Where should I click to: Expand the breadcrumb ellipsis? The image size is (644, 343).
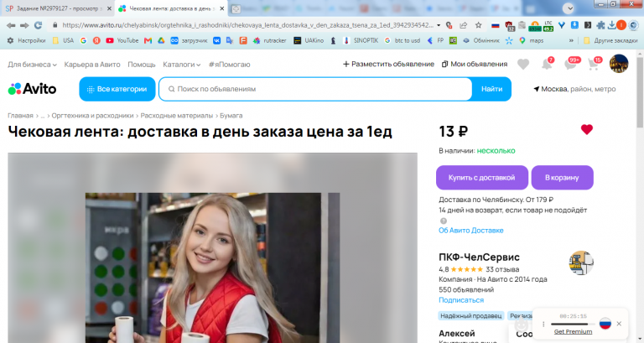42,116
